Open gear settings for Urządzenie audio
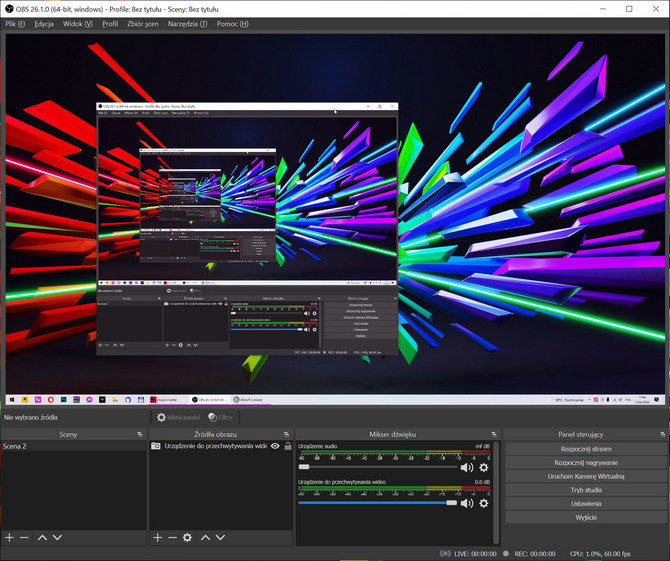 [x=483, y=467]
